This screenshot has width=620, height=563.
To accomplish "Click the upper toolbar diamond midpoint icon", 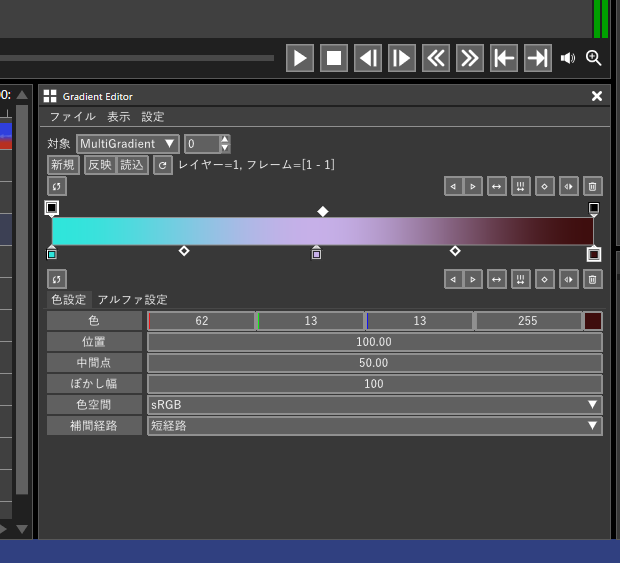I will point(544,186).
